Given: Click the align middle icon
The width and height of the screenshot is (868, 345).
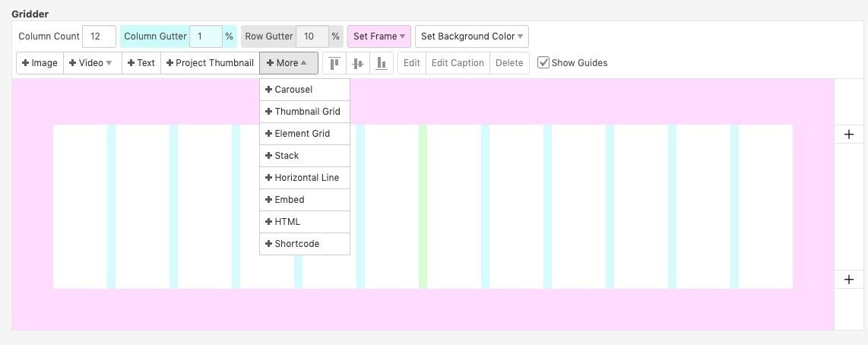Looking at the screenshot, I should pos(358,63).
